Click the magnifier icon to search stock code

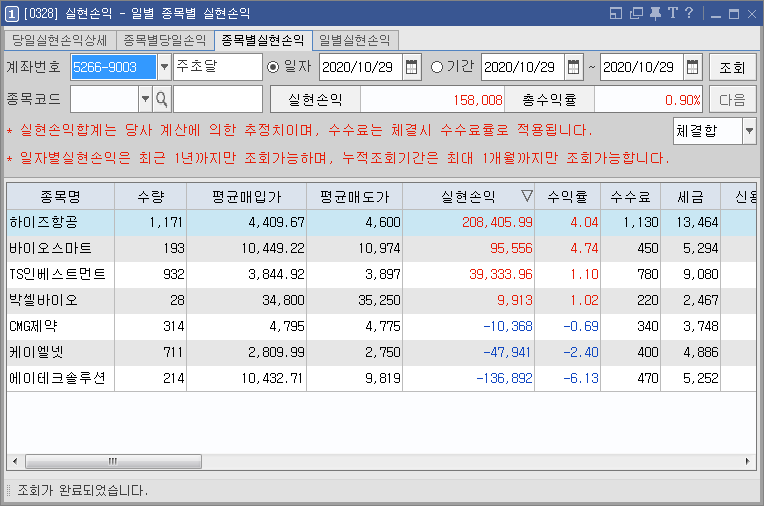click(162, 99)
